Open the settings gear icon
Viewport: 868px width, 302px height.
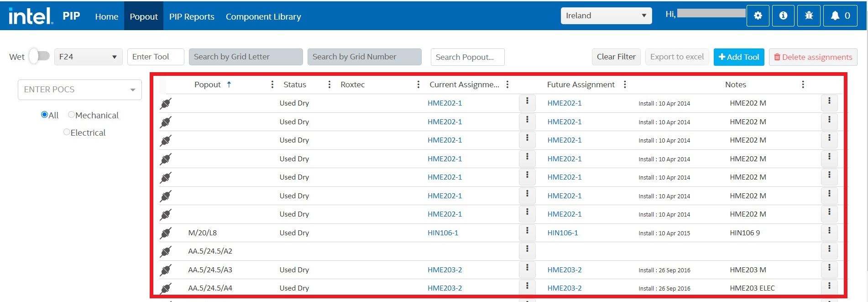[758, 16]
